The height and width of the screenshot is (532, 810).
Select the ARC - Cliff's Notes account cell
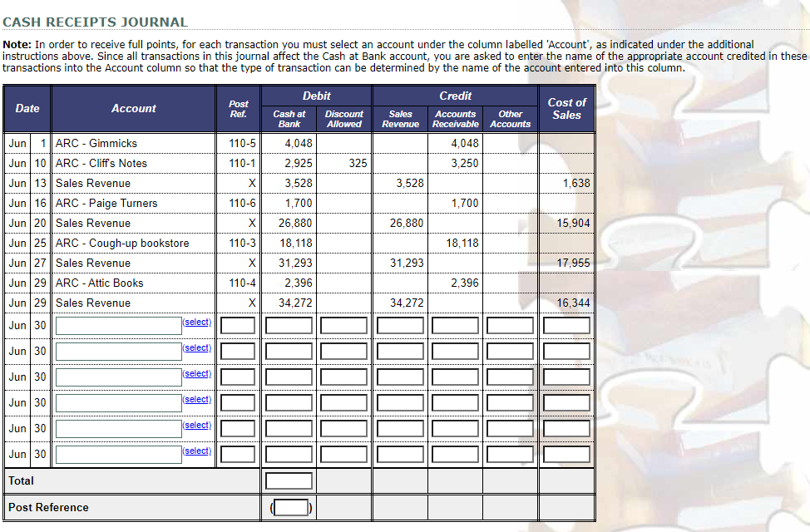pos(101,163)
